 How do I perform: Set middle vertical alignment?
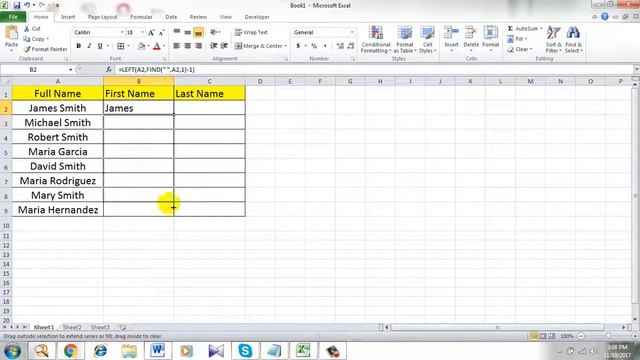[187, 32]
